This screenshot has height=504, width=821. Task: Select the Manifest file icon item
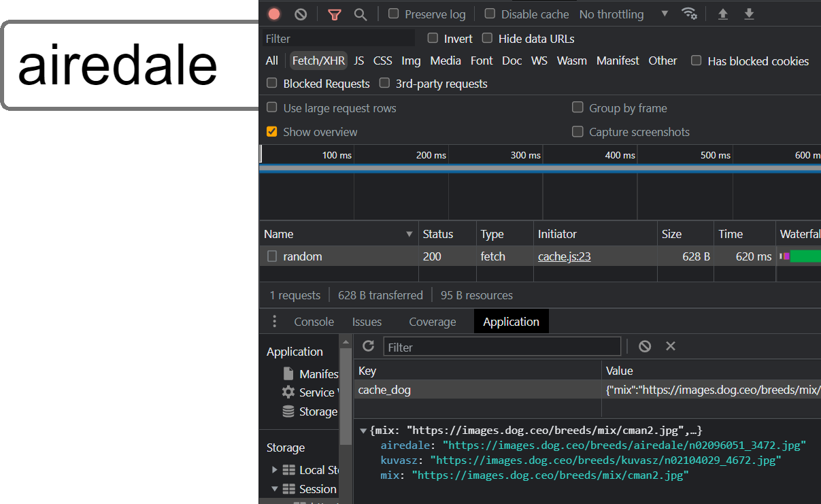[310, 373]
